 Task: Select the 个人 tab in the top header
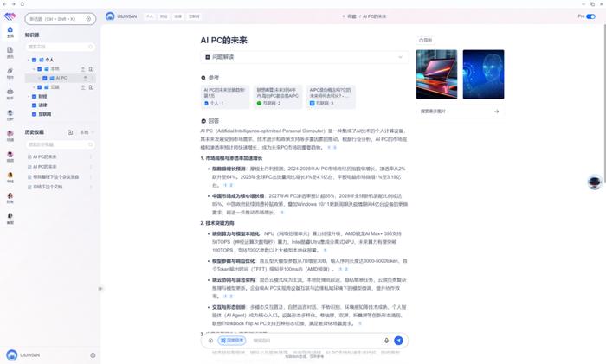coord(150,16)
